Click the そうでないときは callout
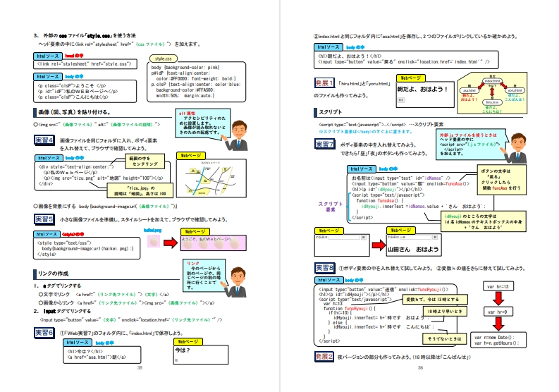This screenshot has height=392, width=559. [444, 339]
